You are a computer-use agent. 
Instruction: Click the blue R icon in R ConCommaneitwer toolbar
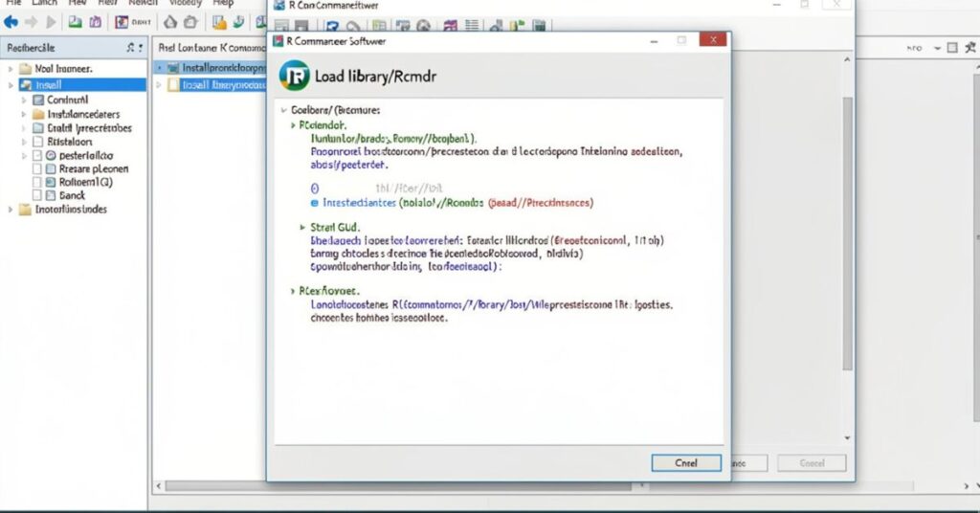point(332,26)
